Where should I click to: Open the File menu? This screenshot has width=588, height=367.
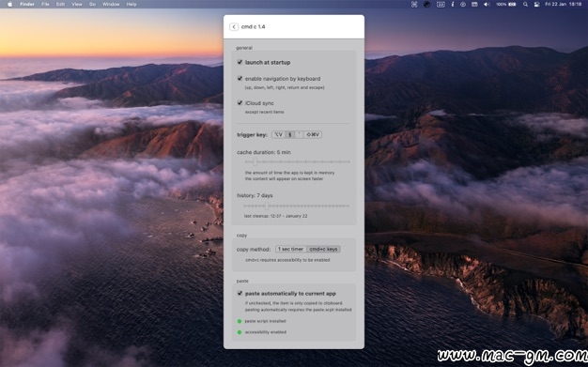tap(45, 4)
